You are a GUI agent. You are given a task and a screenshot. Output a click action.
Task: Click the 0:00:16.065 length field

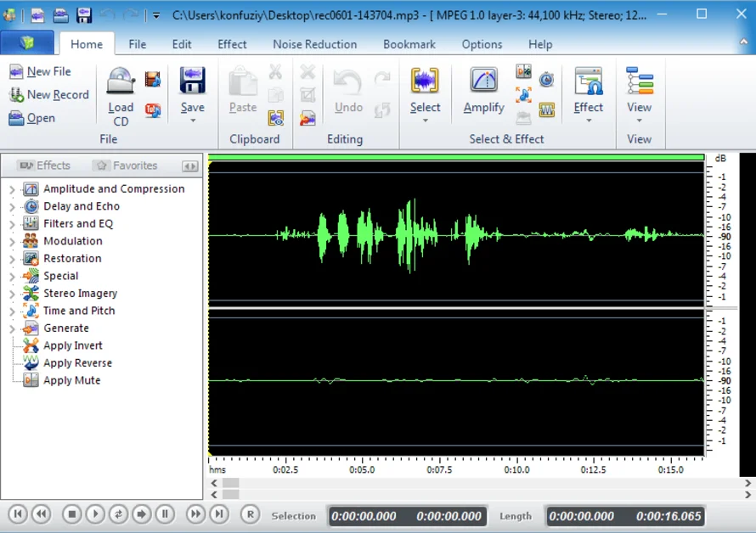[x=669, y=516]
